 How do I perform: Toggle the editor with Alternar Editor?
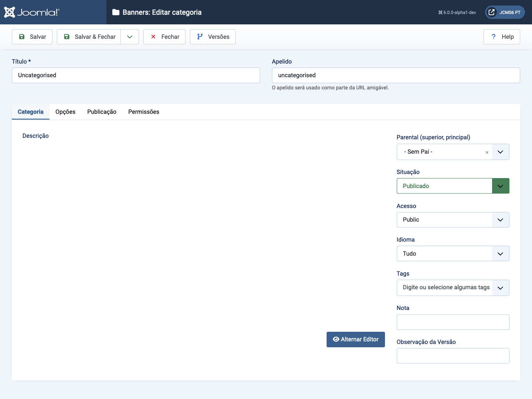[x=355, y=339]
